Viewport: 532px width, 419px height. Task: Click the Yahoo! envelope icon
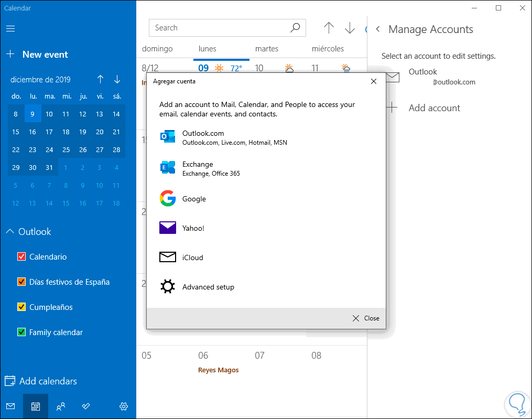tap(168, 228)
